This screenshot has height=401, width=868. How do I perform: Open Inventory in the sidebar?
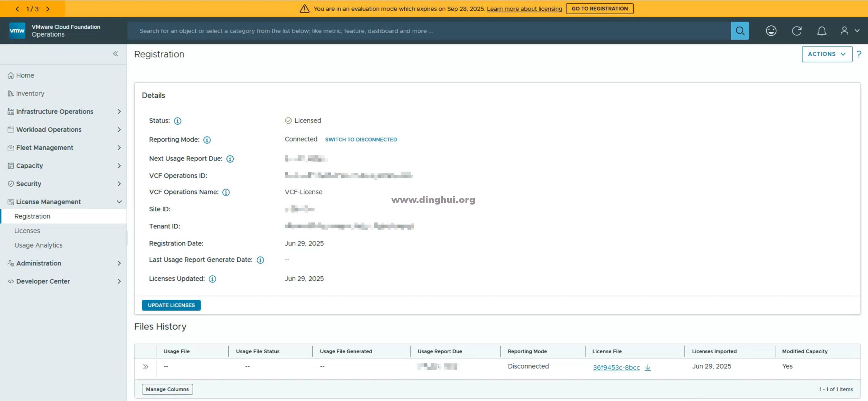26,93
